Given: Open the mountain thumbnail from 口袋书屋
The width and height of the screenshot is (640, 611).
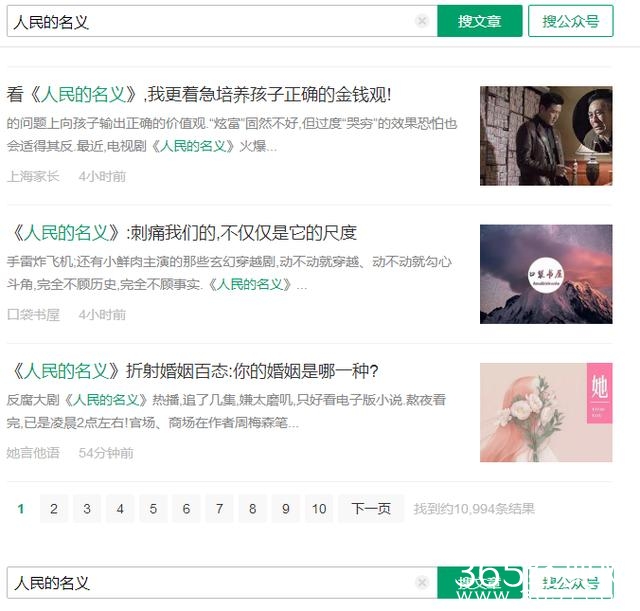Looking at the screenshot, I should (x=546, y=274).
